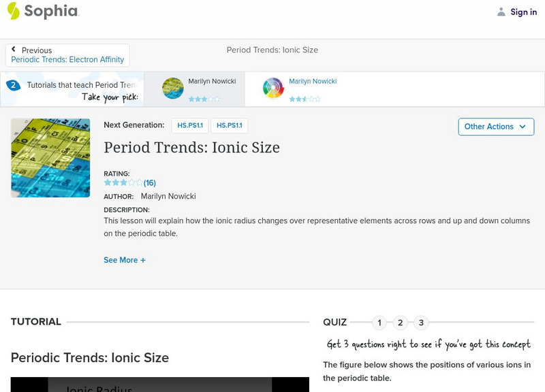Expand the See More description section

(125, 260)
